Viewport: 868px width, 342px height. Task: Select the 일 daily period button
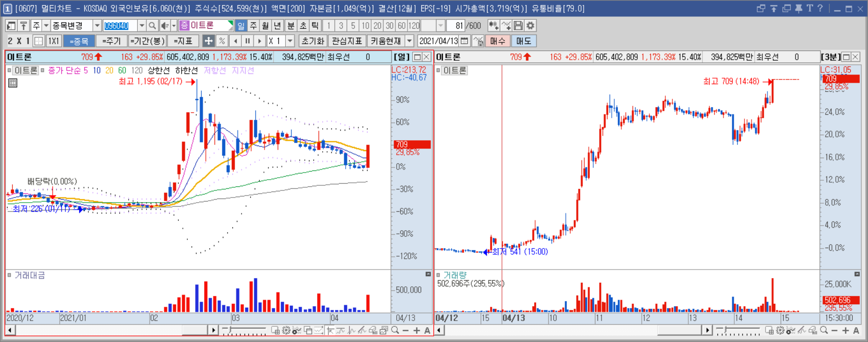click(241, 26)
